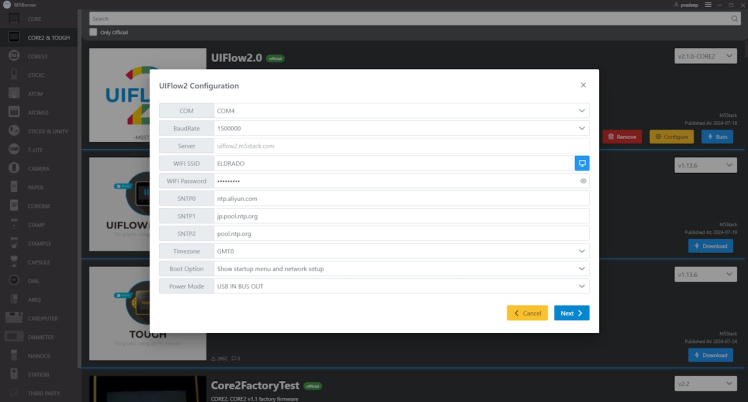Click the Cancel button
Screen dimensions: 748x402
pos(527,313)
